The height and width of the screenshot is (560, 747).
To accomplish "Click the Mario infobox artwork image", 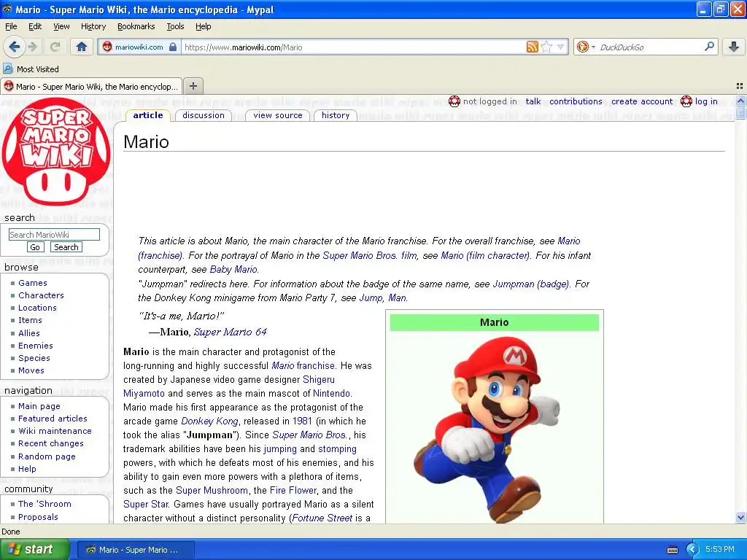I will tap(487, 429).
